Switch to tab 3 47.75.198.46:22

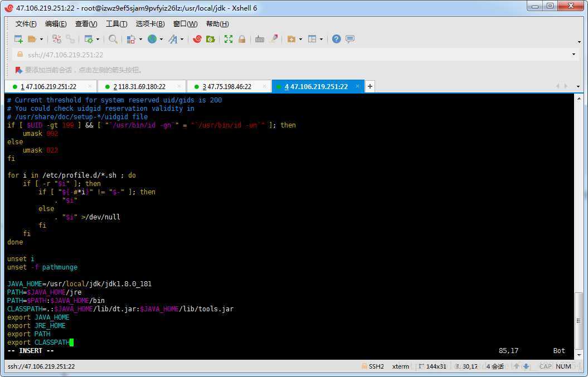(227, 87)
